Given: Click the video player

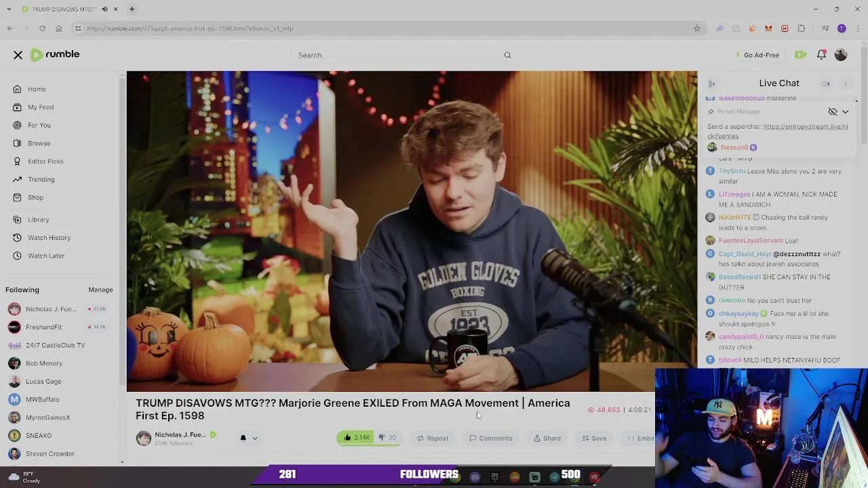Looking at the screenshot, I should pyautogui.click(x=412, y=231).
